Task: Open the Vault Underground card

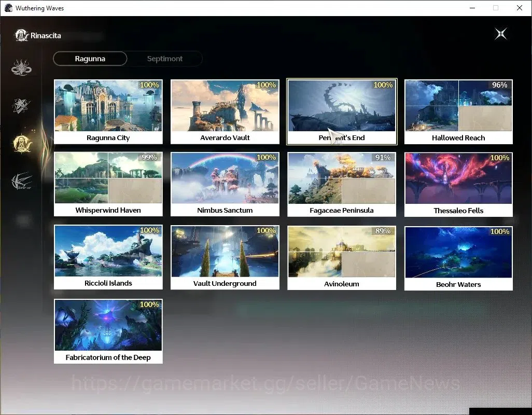Action: tap(225, 257)
